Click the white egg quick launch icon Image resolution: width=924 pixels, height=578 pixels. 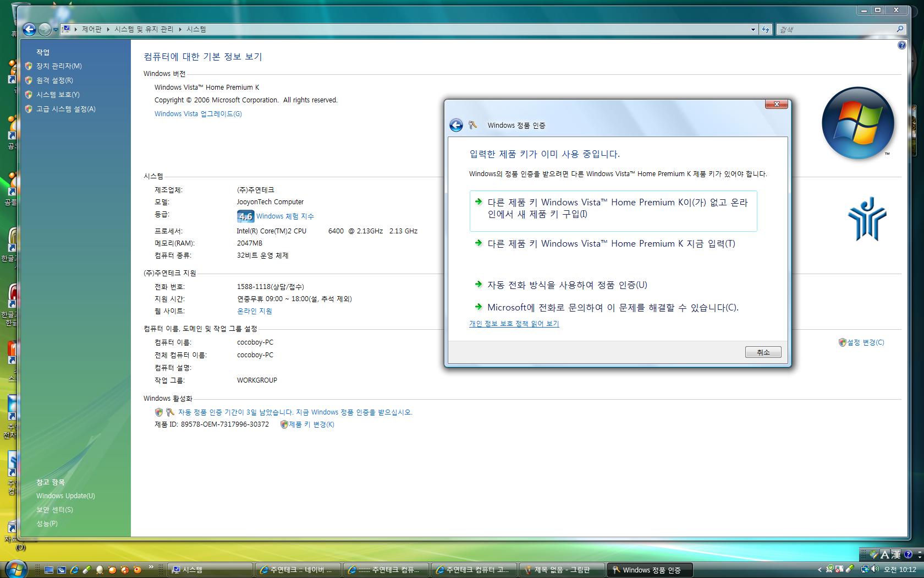pos(100,570)
